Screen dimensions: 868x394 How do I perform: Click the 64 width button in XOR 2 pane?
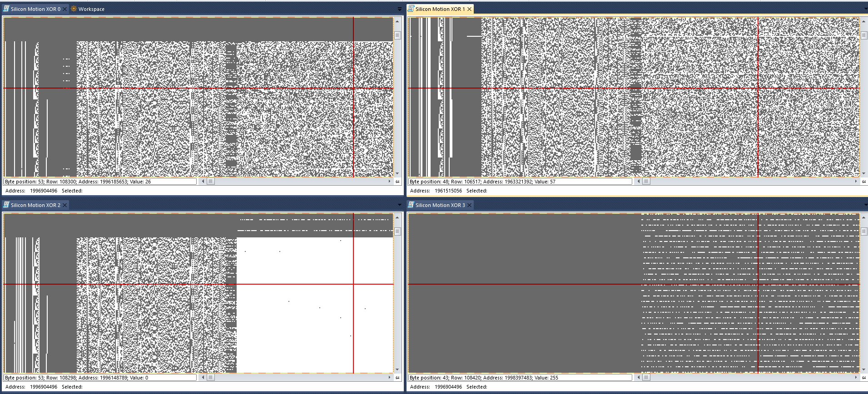click(397, 378)
